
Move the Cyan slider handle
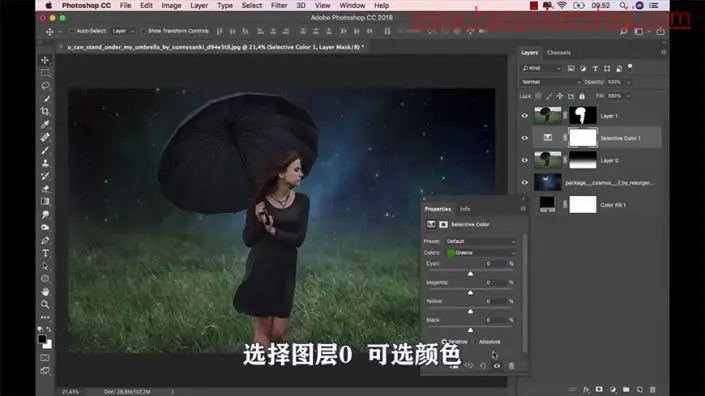[x=470, y=273]
